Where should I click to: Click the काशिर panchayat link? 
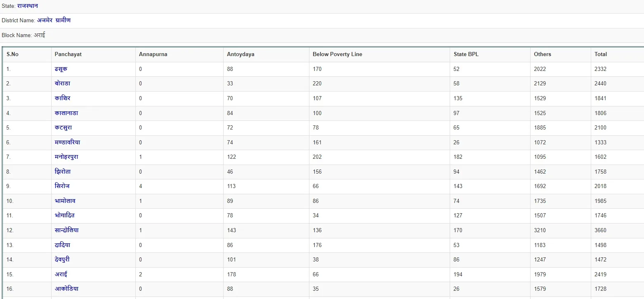click(62, 98)
